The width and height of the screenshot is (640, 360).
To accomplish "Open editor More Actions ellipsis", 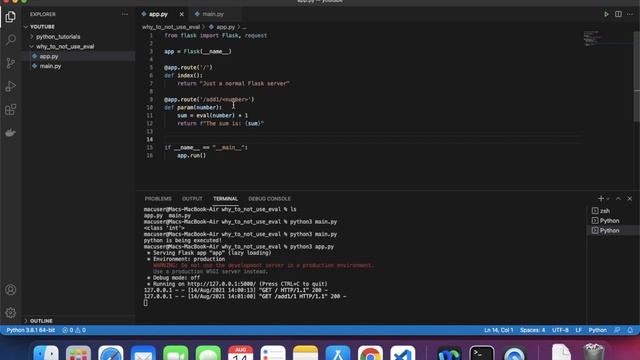I will pos(630,14).
